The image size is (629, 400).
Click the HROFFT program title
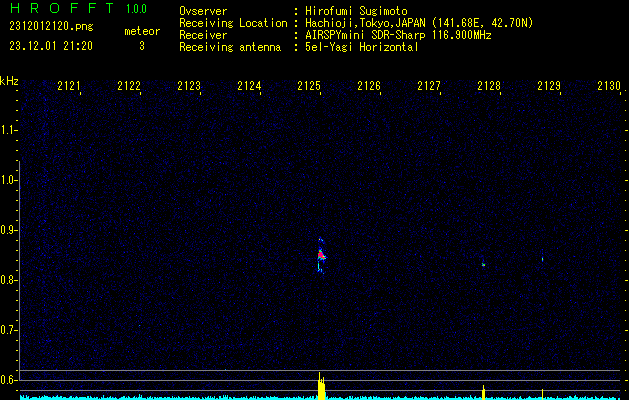click(x=62, y=8)
